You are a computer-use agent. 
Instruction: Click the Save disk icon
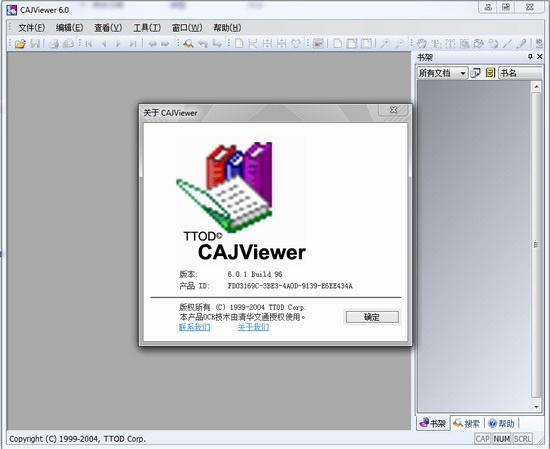click(x=35, y=43)
